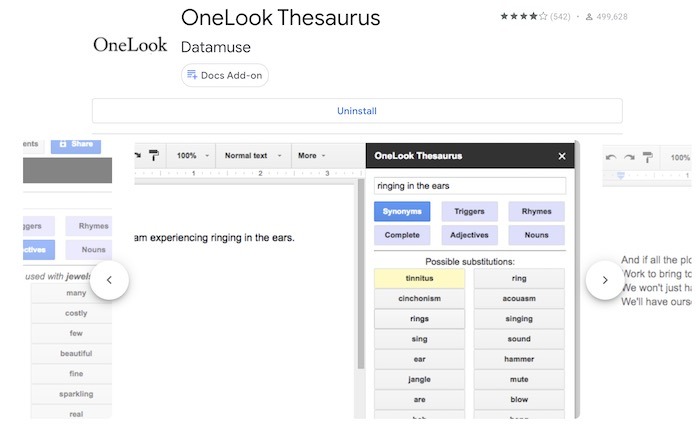Choose the 'hammer' substitution

pyautogui.click(x=519, y=359)
